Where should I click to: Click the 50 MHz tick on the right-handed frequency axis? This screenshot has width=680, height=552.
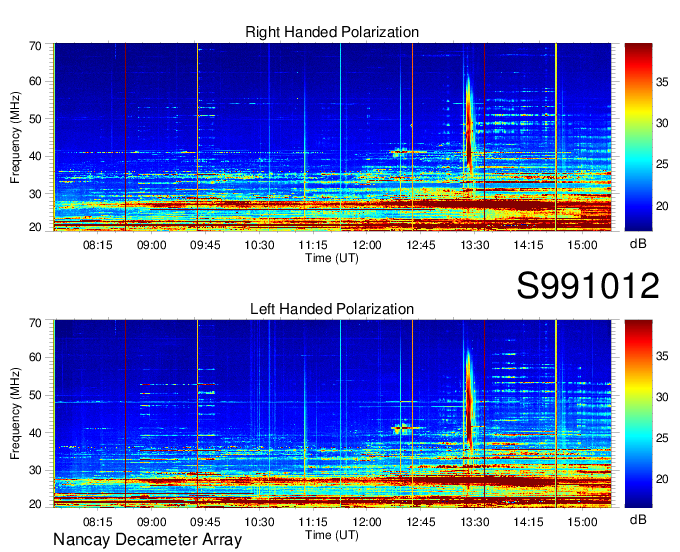point(36,119)
